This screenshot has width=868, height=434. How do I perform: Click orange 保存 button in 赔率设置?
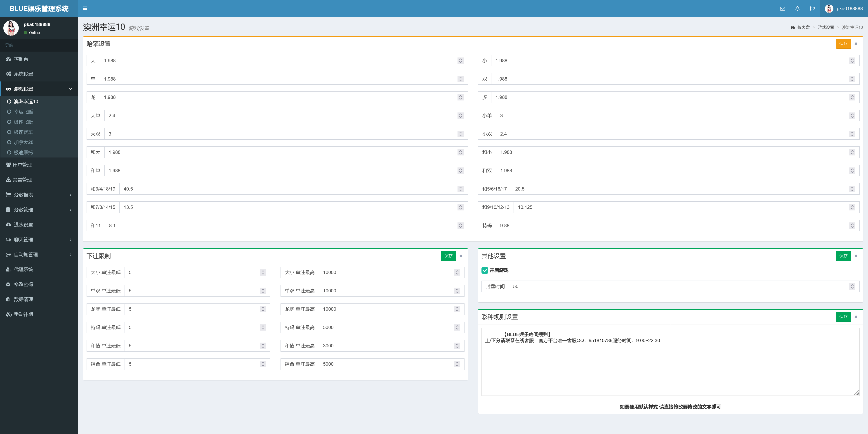pyautogui.click(x=843, y=44)
